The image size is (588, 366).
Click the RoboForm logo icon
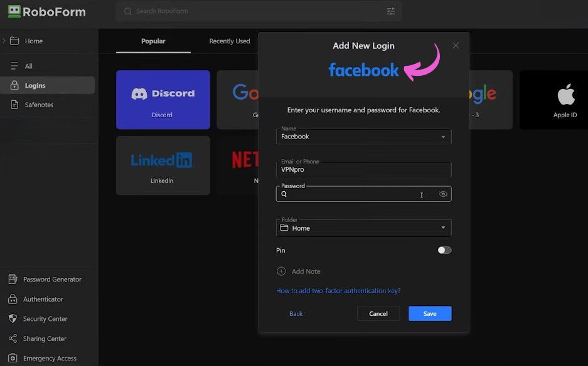coord(14,11)
